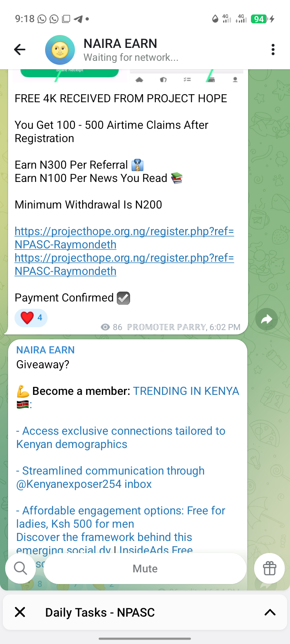This screenshot has height=644, width=290.
Task: Tap the gift box icon
Action: (269, 568)
